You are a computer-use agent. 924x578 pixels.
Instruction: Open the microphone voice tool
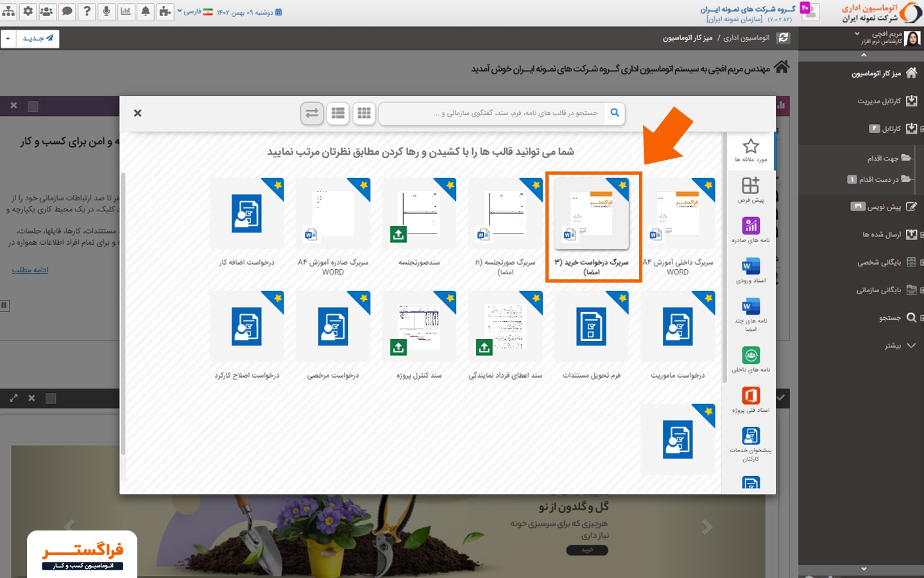coord(107,12)
